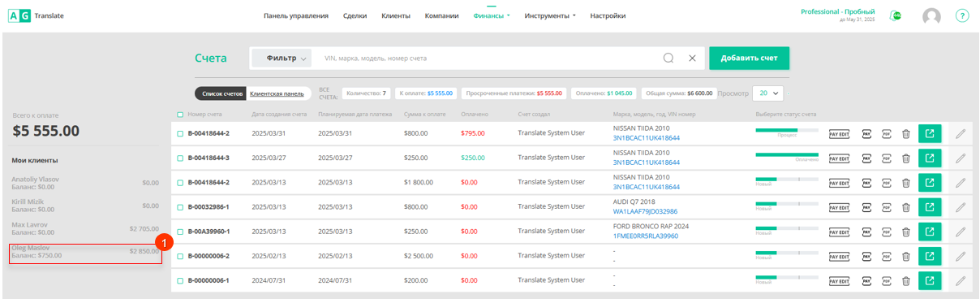Delete invoice B-00418644-3 with trash icon

coord(905,158)
